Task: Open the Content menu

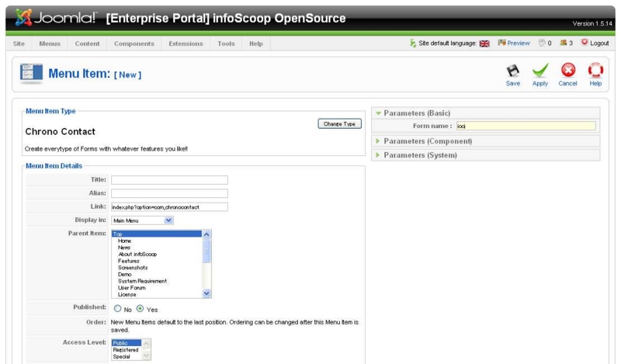Action: click(x=88, y=43)
